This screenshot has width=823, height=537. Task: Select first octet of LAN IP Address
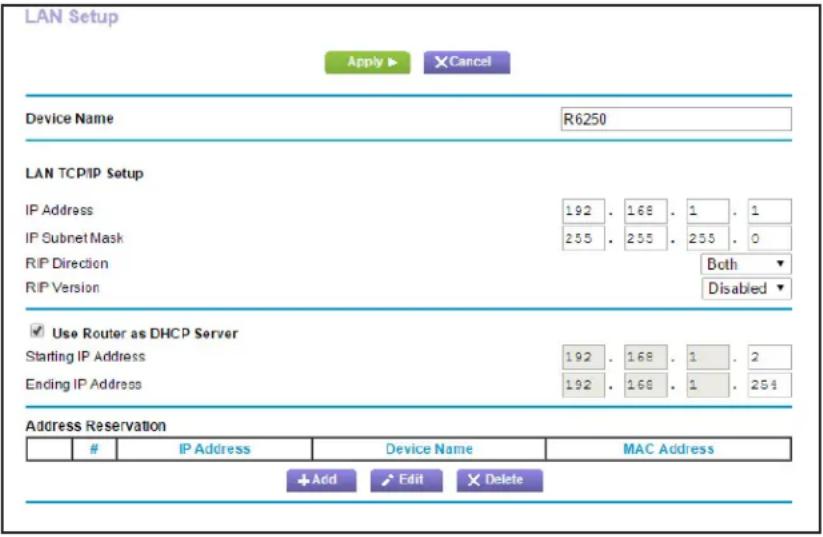point(583,211)
